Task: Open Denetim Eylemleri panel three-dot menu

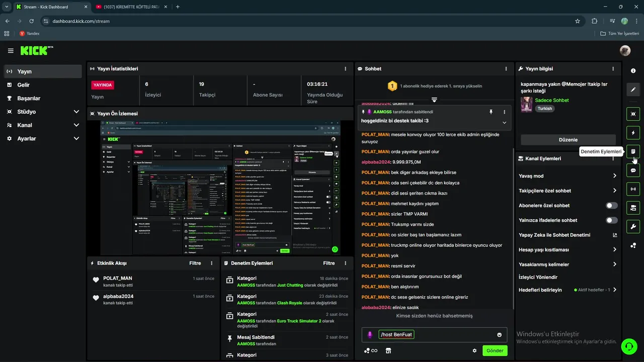Action: (345, 263)
